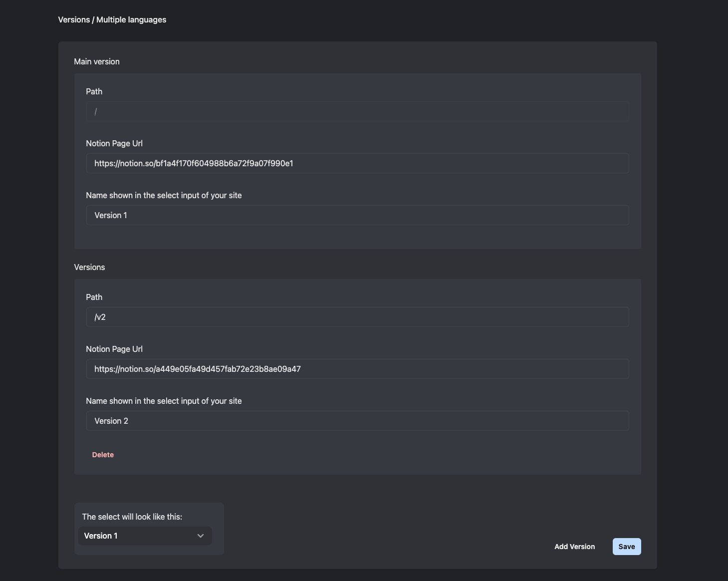Focus the Path field containing /v2

357,317
